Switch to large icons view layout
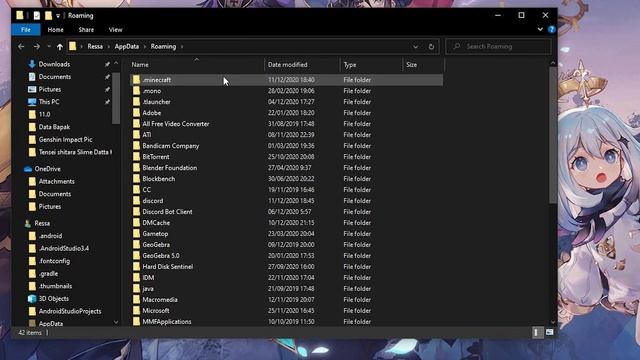Viewport: 640px width, 360px height. 549,332
